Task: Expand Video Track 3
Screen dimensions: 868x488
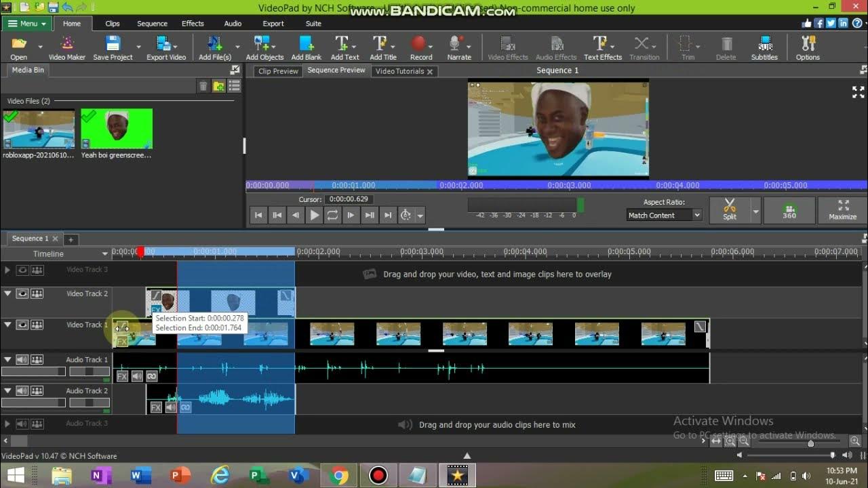Action: click(7, 269)
